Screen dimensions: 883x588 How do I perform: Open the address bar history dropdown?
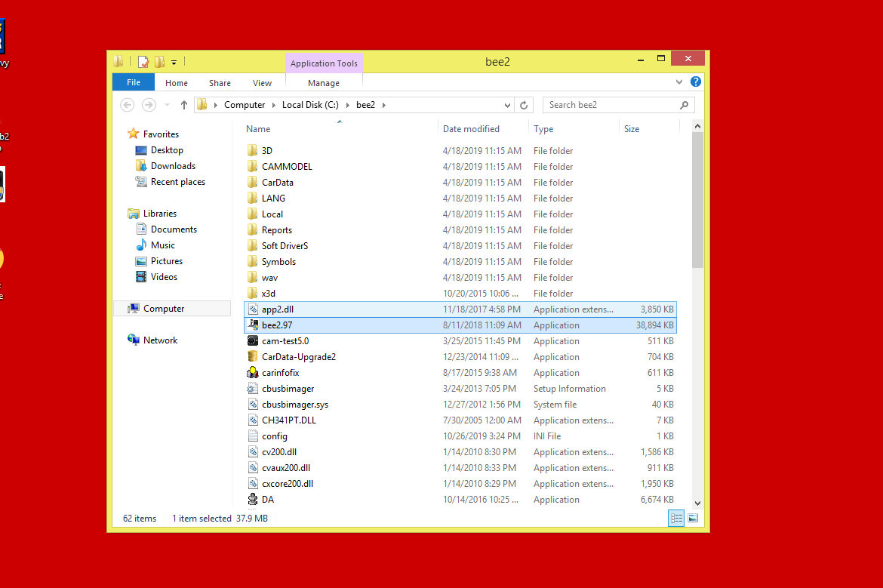click(507, 105)
